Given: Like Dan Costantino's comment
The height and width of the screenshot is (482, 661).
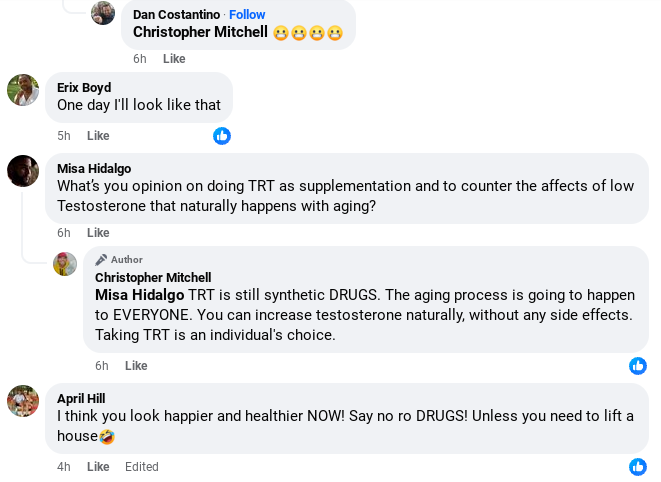Looking at the screenshot, I should 174,59.
